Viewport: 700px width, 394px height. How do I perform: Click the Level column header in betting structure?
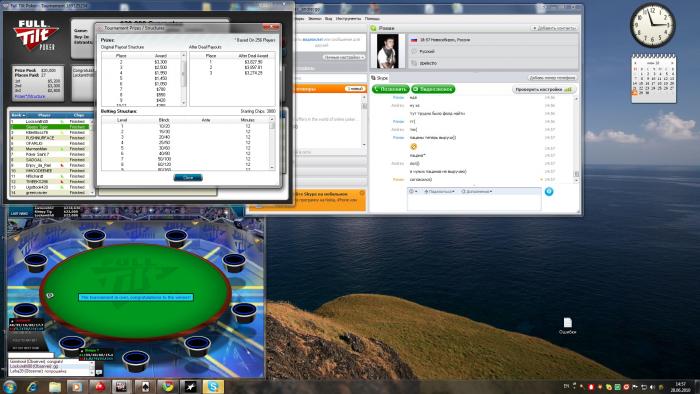122,120
